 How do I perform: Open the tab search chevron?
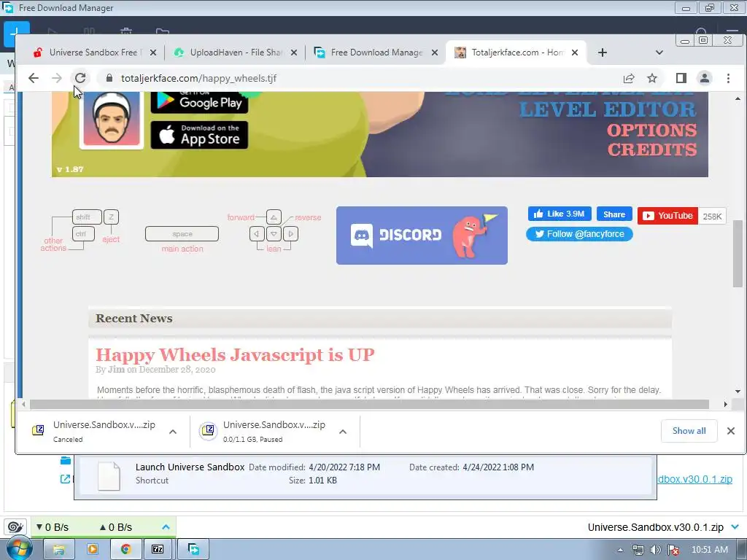point(659,52)
